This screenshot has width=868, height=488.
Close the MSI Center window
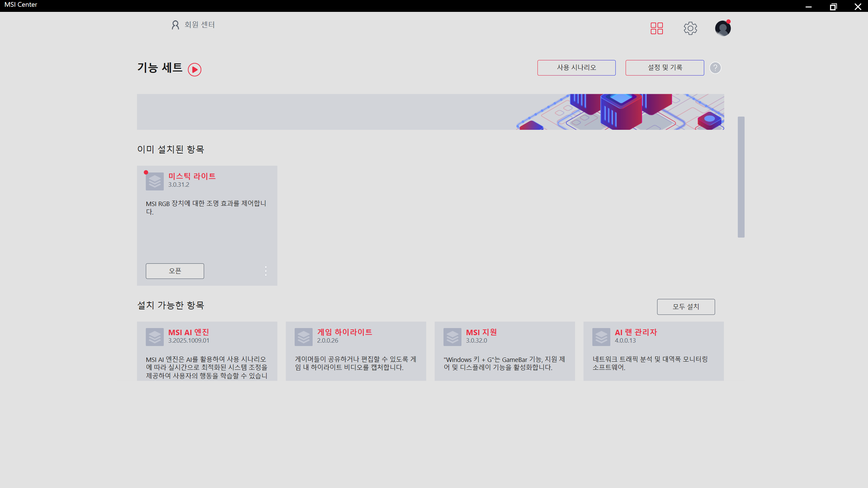point(858,6)
